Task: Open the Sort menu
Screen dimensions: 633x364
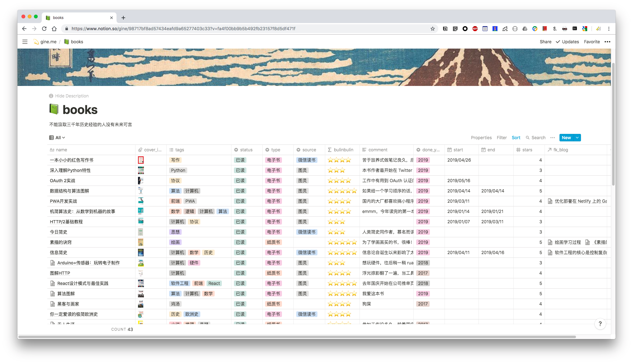Action: coord(516,138)
